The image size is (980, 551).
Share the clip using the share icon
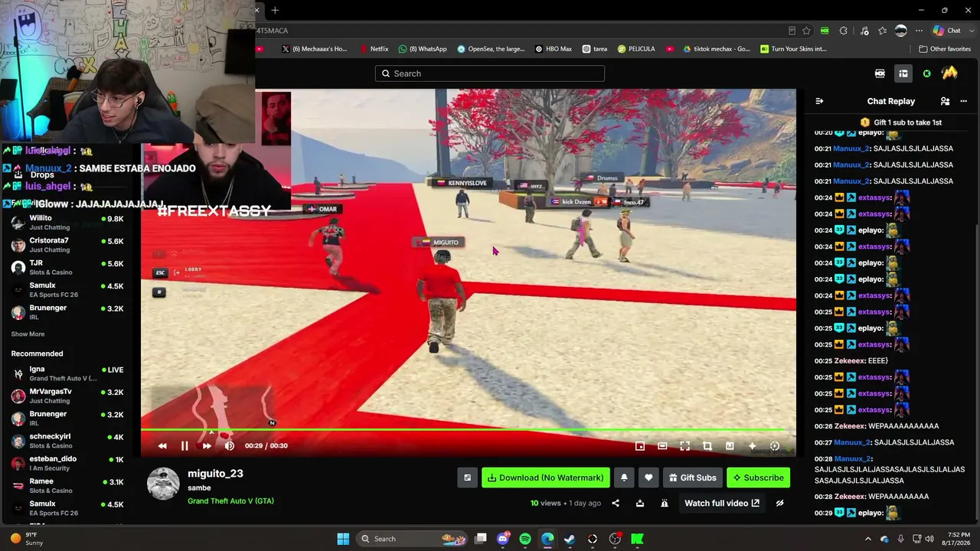click(616, 503)
